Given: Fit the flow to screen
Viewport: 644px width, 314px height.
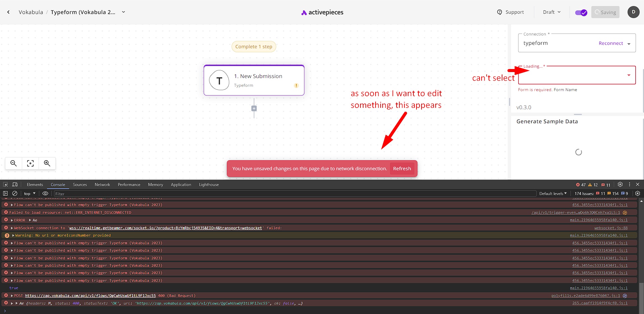Looking at the screenshot, I should click(31, 163).
